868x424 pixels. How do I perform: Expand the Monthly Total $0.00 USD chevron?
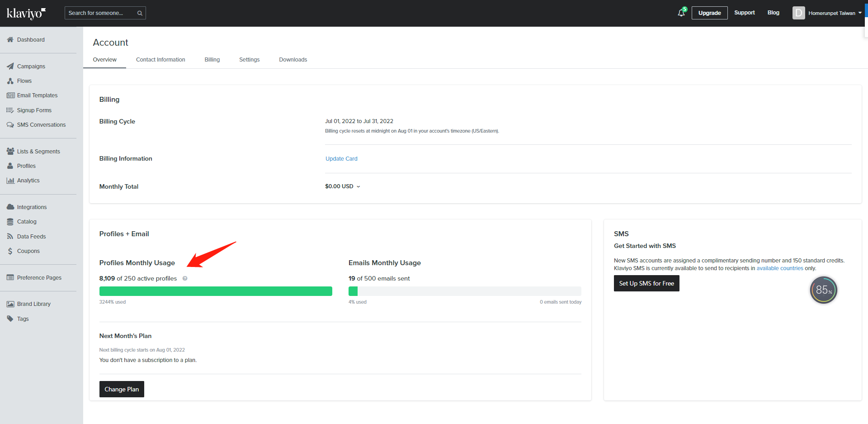[x=359, y=187]
